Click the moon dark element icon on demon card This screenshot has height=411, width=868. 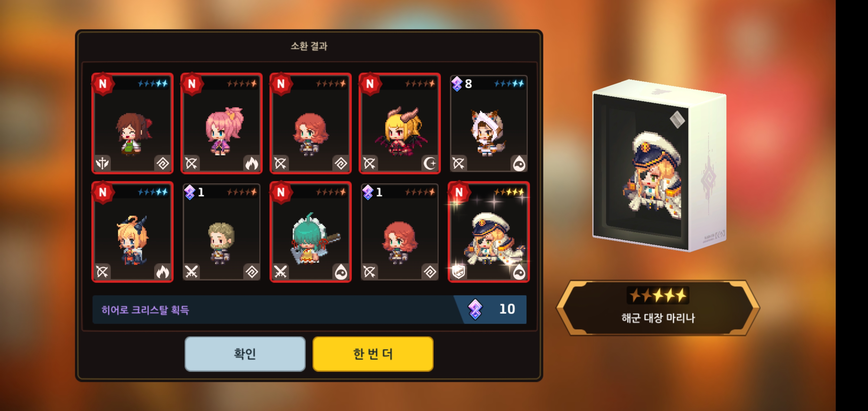[x=430, y=163]
